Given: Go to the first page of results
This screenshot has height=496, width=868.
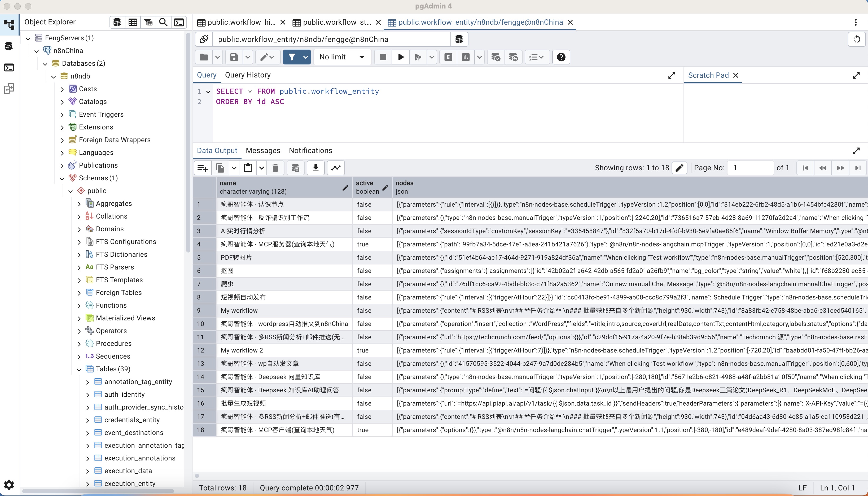Looking at the screenshot, I should point(805,168).
